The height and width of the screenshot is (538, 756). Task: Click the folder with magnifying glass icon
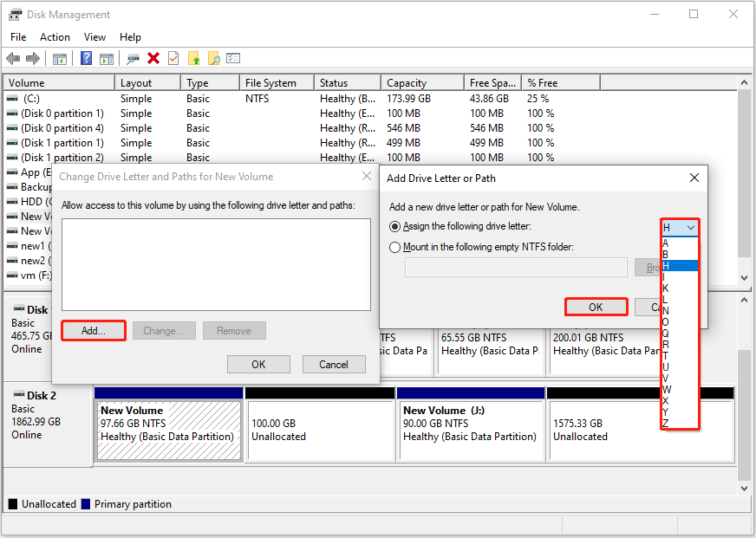pos(213,58)
